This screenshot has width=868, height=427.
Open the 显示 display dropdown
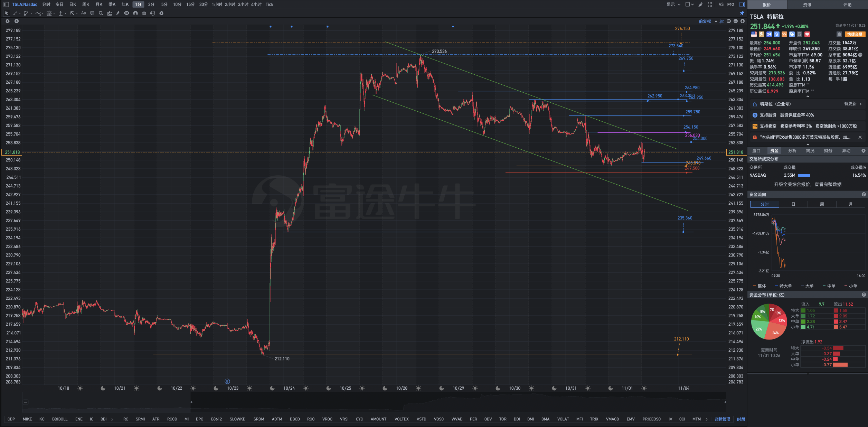click(673, 4)
